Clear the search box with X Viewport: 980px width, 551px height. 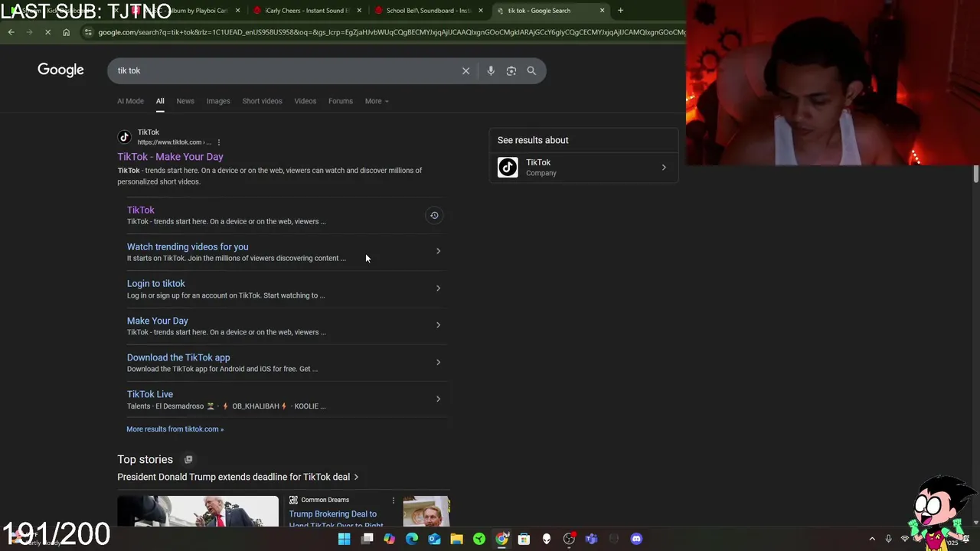465,70
